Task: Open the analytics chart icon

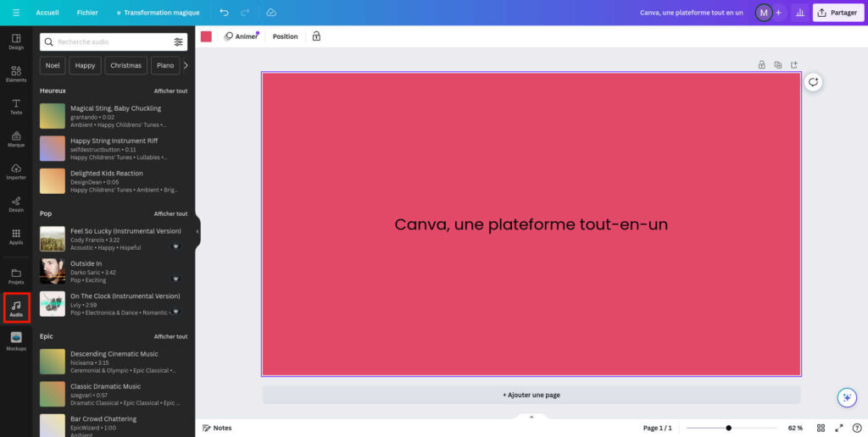Action: point(799,12)
